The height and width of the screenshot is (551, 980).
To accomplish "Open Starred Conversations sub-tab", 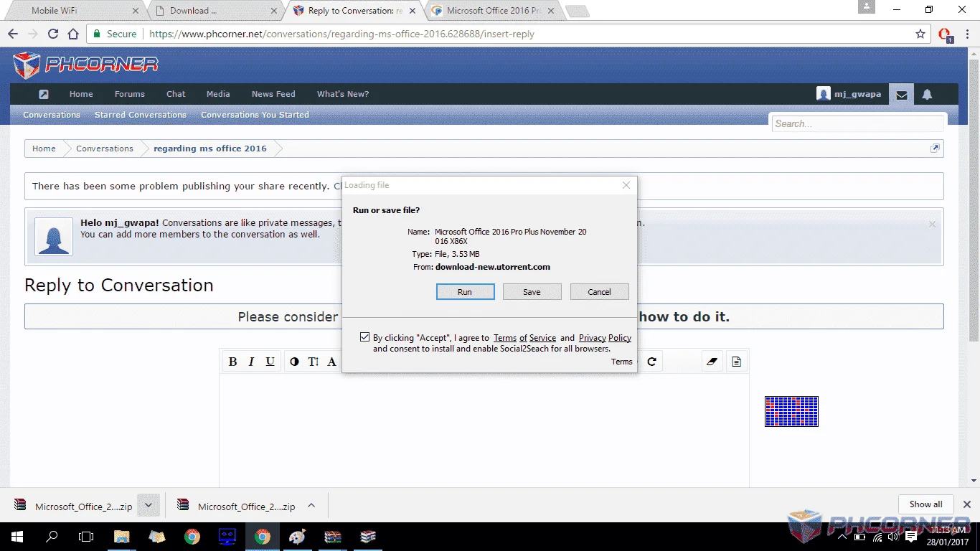I will [x=140, y=115].
